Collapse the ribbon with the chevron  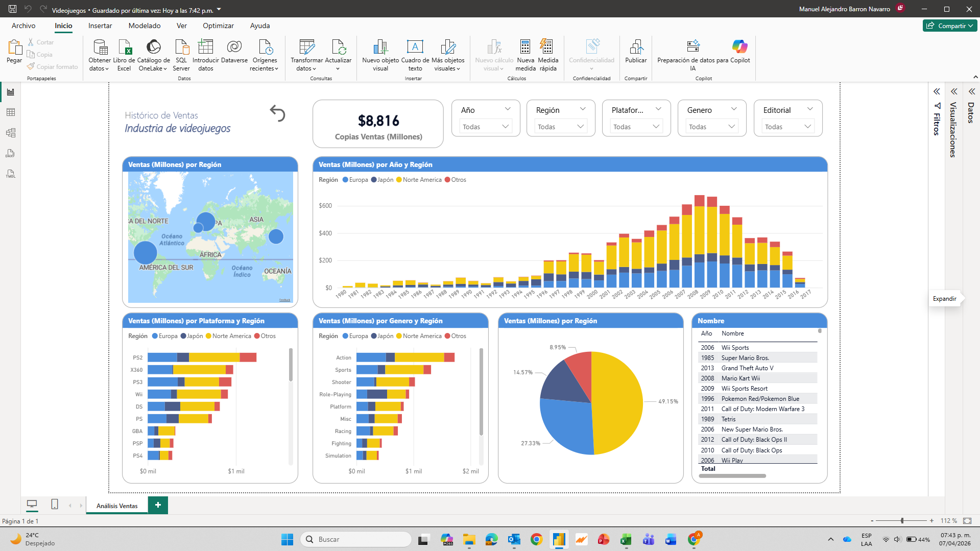(975, 77)
